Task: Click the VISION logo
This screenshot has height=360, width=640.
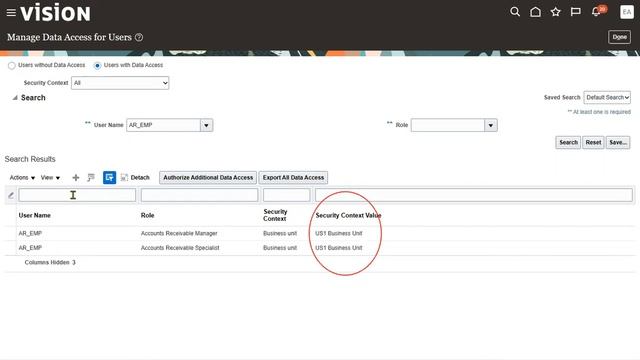Action: click(55, 13)
